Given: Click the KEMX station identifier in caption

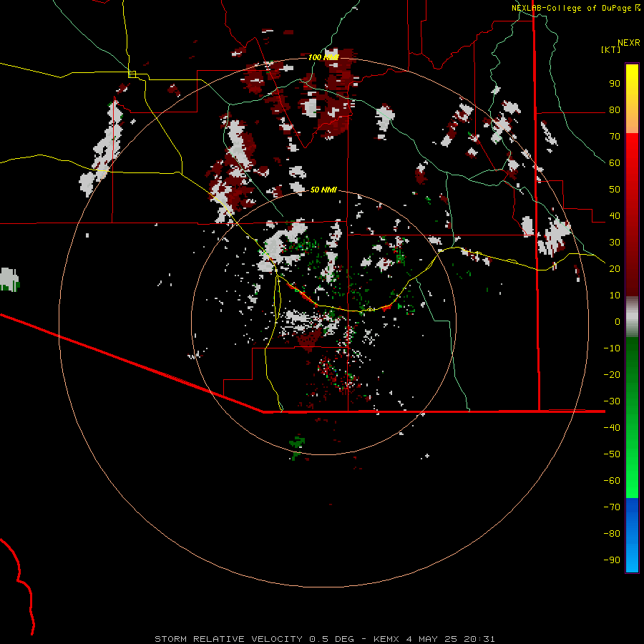Looking at the screenshot, I should pyautogui.click(x=387, y=639).
